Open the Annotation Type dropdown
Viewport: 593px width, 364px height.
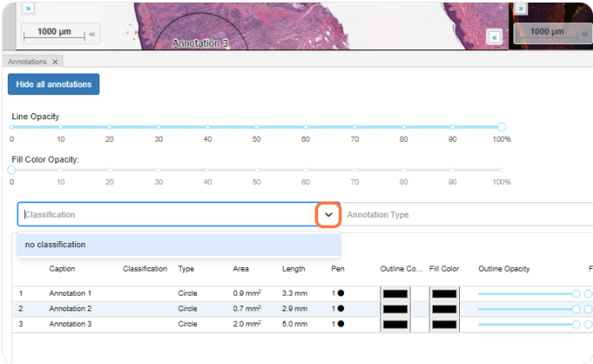click(467, 214)
